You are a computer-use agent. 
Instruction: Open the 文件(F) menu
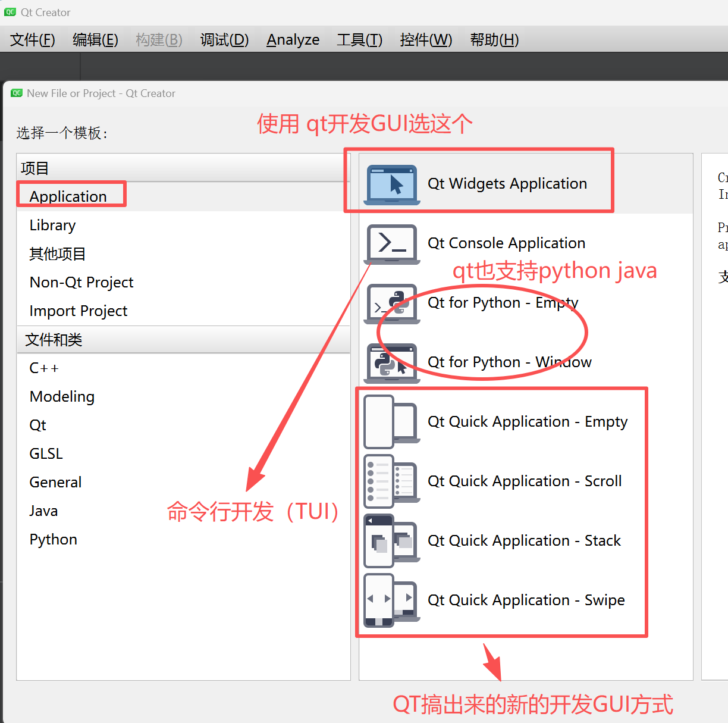tap(33, 40)
